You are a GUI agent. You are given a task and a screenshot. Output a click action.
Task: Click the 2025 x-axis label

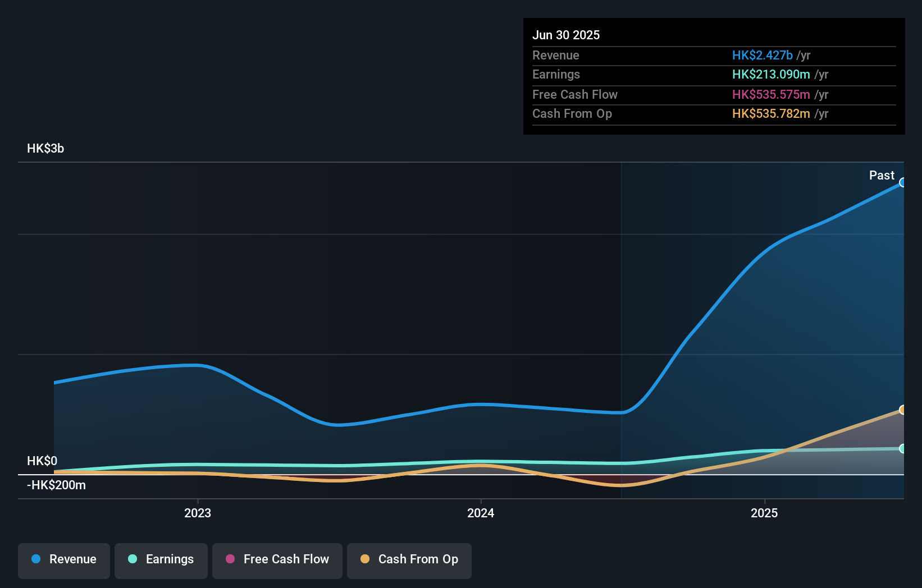coord(764,513)
